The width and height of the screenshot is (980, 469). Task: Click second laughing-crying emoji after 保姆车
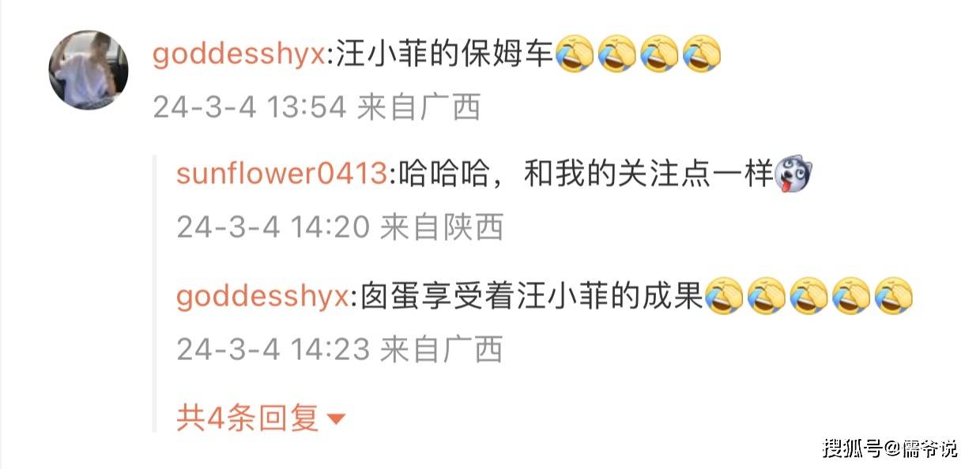(617, 56)
